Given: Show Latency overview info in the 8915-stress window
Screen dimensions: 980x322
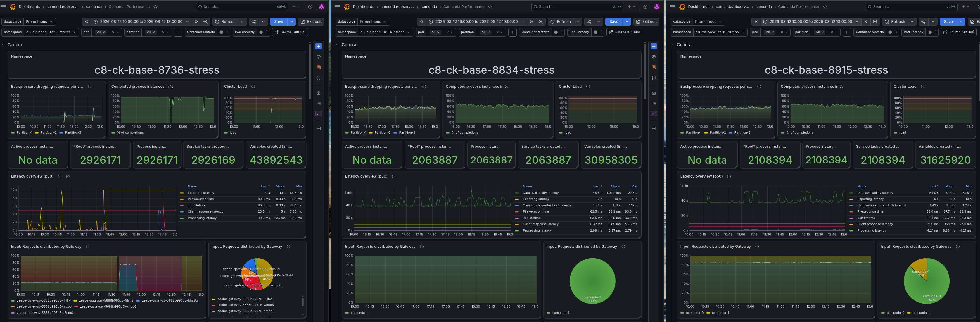Looking at the screenshot, I should [x=729, y=176].
